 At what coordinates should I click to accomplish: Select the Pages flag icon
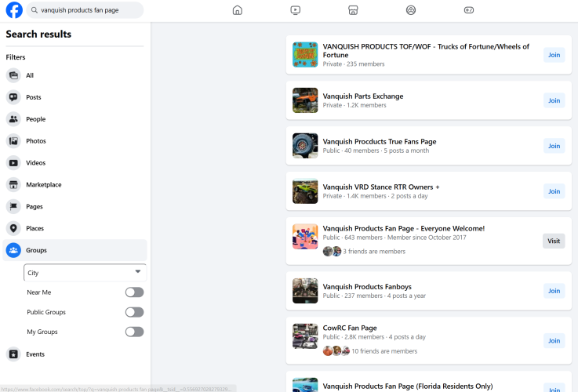[13, 206]
